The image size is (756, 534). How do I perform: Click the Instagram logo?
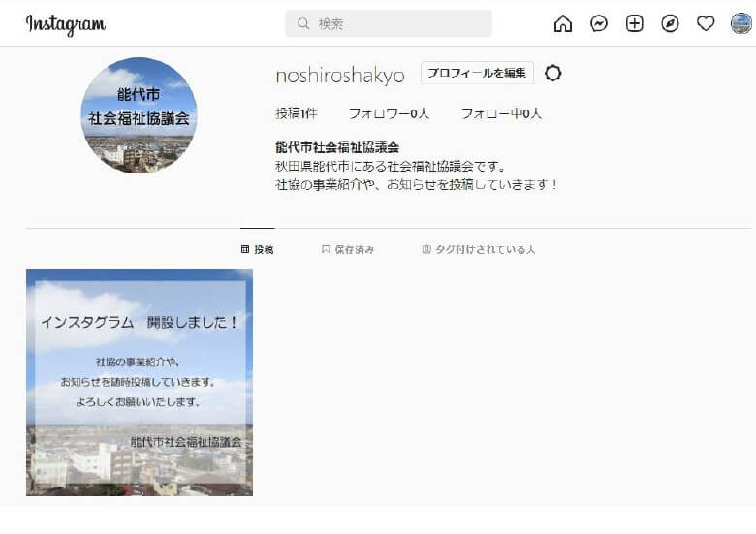tap(66, 24)
